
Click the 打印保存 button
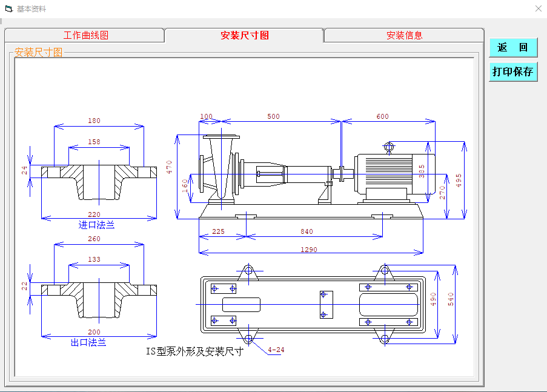coord(513,71)
